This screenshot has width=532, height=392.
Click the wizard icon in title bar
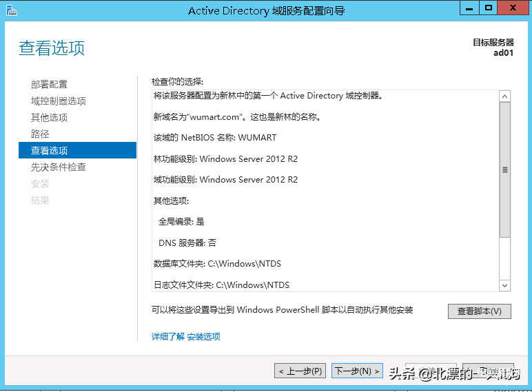point(11,10)
